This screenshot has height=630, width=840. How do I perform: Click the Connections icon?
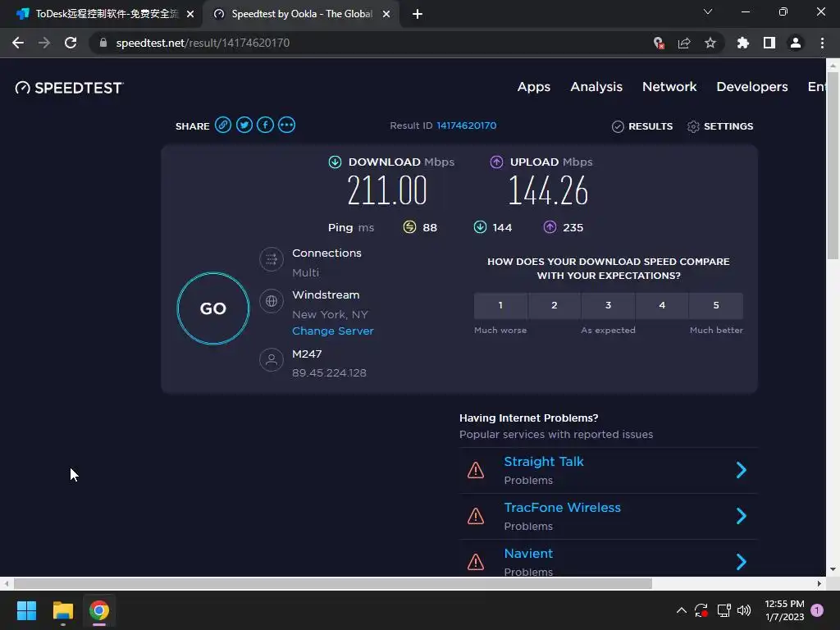[272, 260]
